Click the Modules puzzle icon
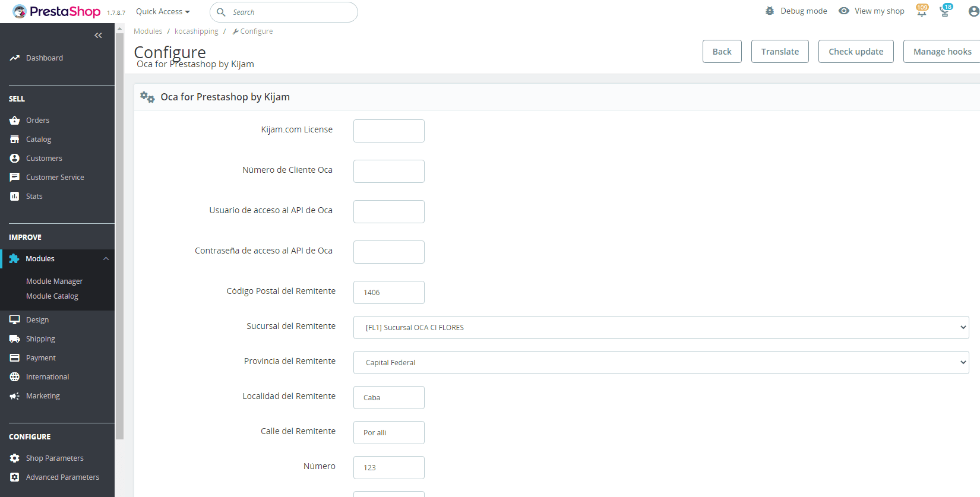980x497 pixels. pyautogui.click(x=14, y=258)
